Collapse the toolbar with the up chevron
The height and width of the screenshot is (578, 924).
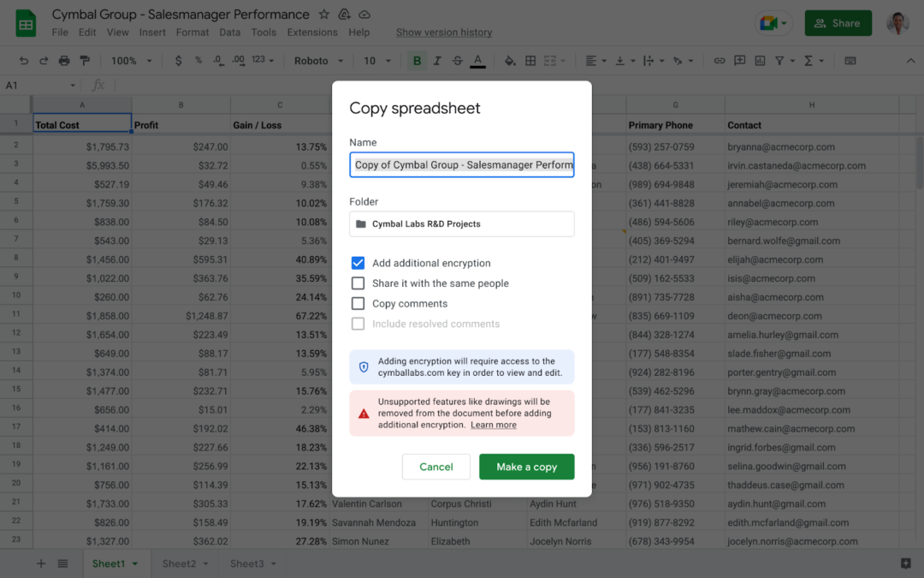click(x=910, y=61)
